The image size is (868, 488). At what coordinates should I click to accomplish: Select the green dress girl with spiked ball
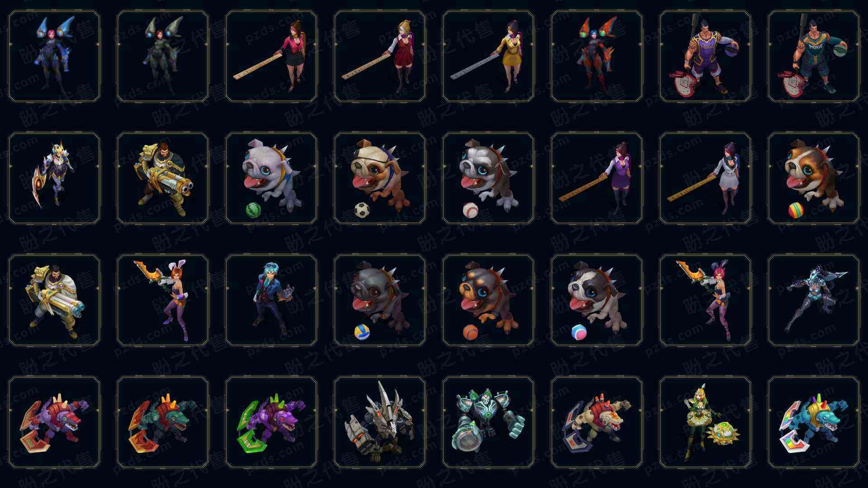coord(705,422)
